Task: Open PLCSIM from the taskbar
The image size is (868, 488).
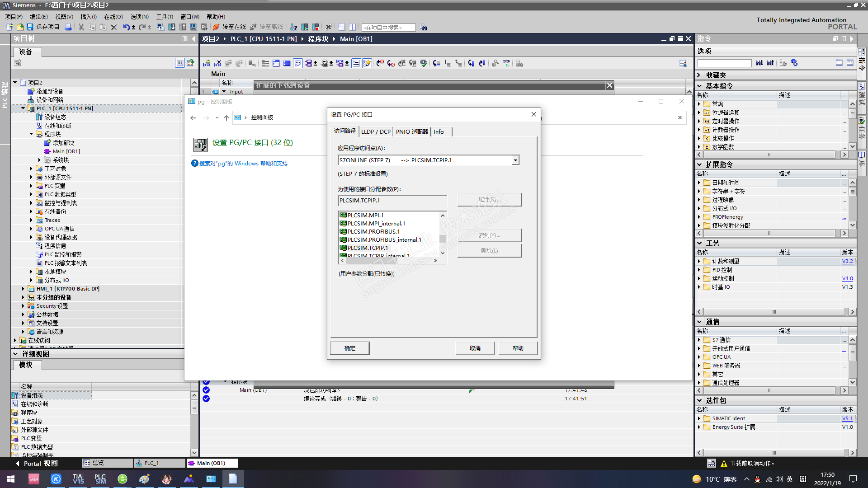Action: [100, 479]
